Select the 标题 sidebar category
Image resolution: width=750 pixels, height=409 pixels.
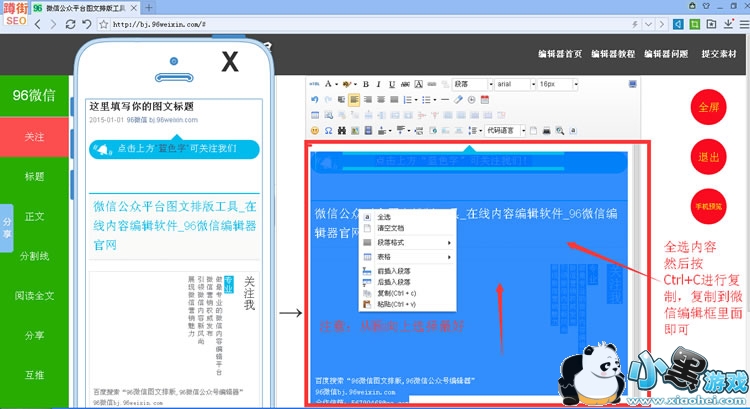pyautogui.click(x=34, y=177)
